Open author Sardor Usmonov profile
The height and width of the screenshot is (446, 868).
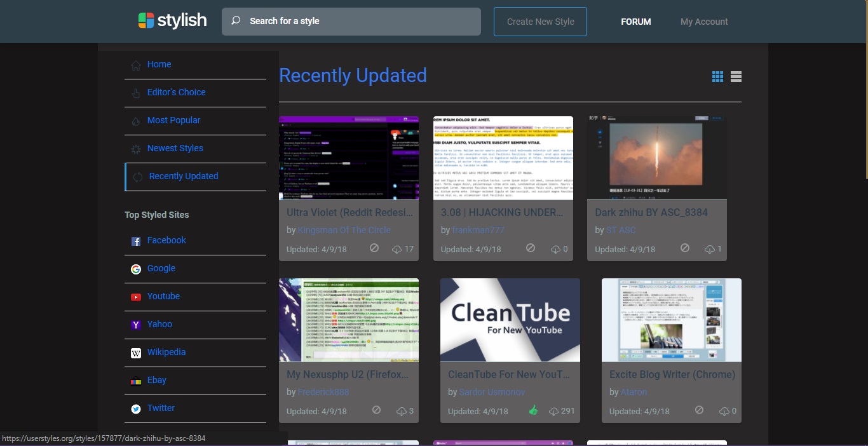click(492, 392)
